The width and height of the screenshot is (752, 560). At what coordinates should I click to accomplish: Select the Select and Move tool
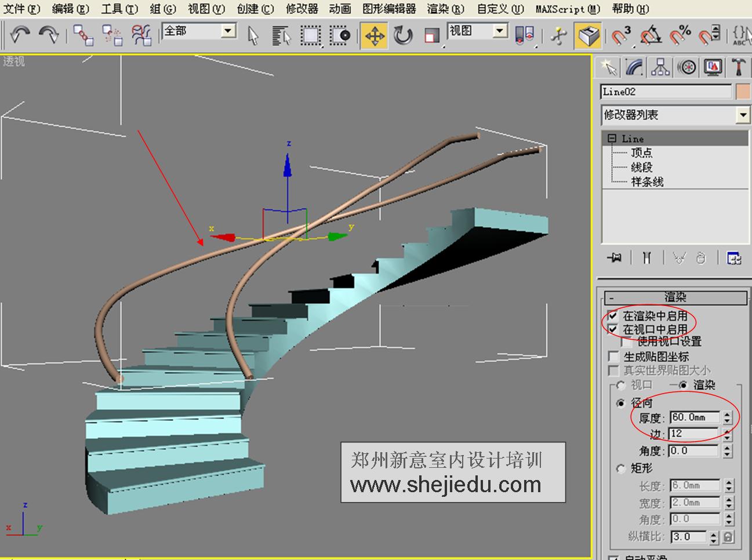(375, 35)
